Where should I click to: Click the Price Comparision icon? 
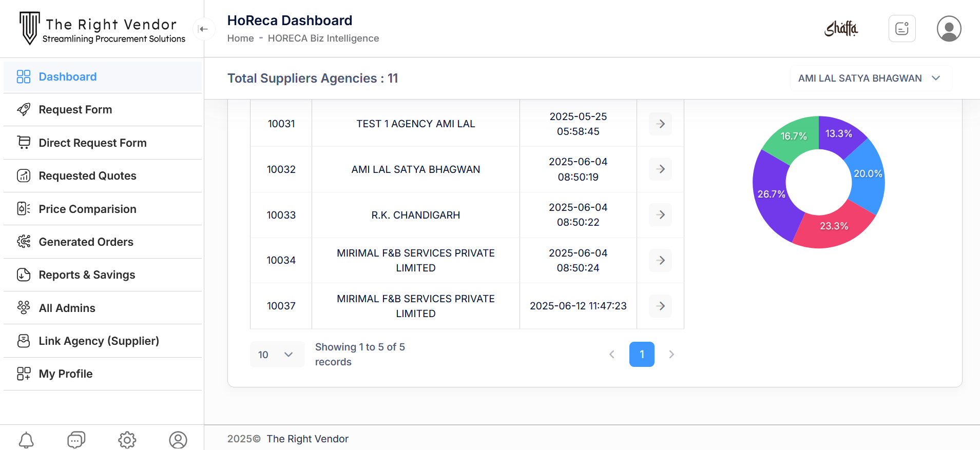click(24, 209)
